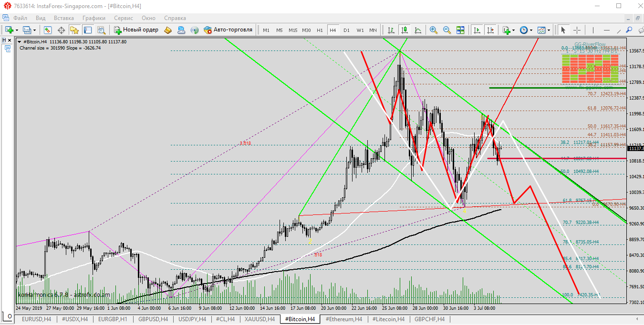Screen dimensions: 644x325
Task: Toggle the Terminal panel
Action: [88, 30]
